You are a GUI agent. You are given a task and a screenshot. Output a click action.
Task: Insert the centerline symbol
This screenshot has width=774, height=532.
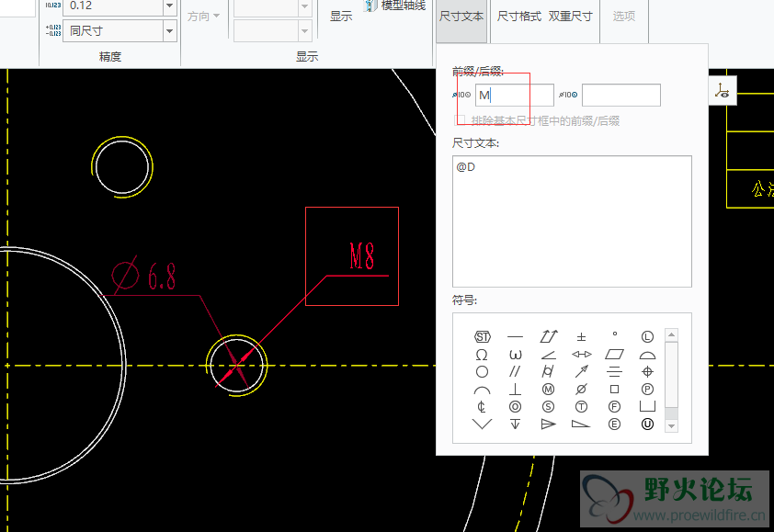[x=482, y=407]
